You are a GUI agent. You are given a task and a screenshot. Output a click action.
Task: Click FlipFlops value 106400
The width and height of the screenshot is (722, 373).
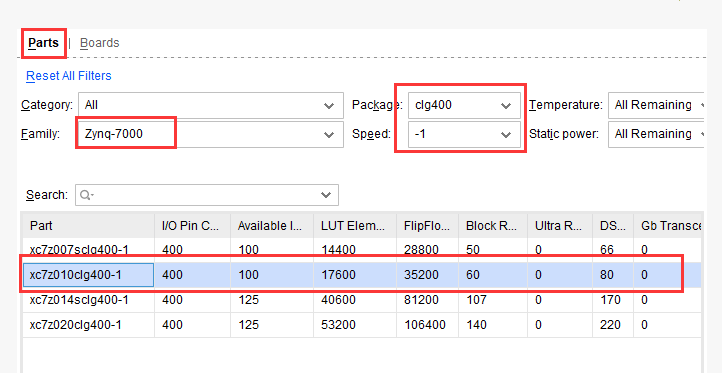425,325
